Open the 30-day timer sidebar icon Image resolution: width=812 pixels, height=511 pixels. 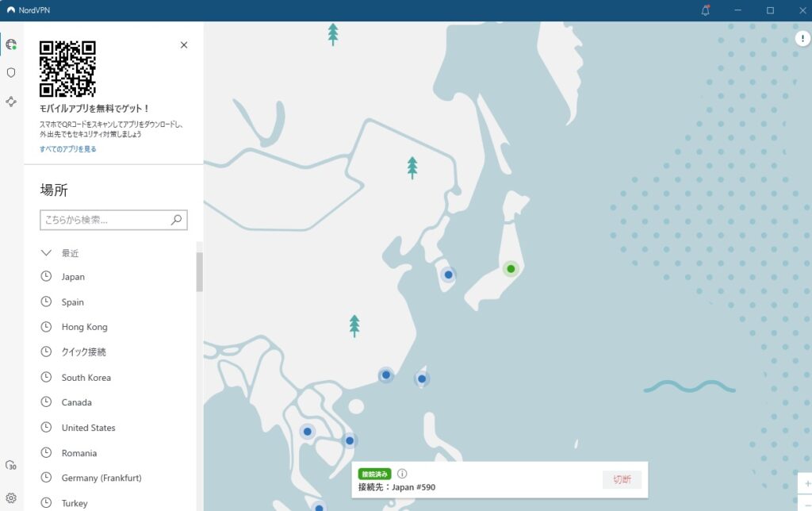[x=11, y=465]
